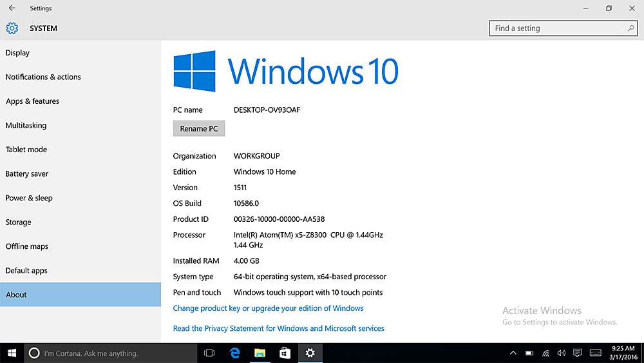The width and height of the screenshot is (644, 363).
Task: Click the taskbar clock showing 9:25 AM
Action: click(623, 353)
